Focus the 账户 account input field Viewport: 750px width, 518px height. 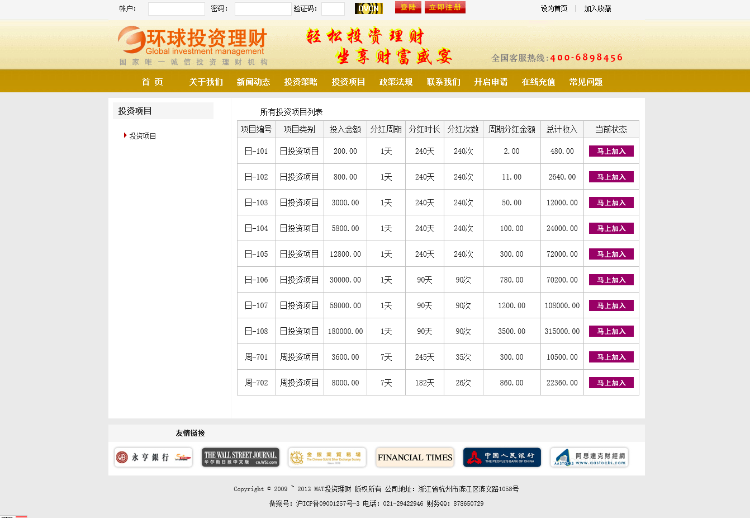tap(176, 9)
